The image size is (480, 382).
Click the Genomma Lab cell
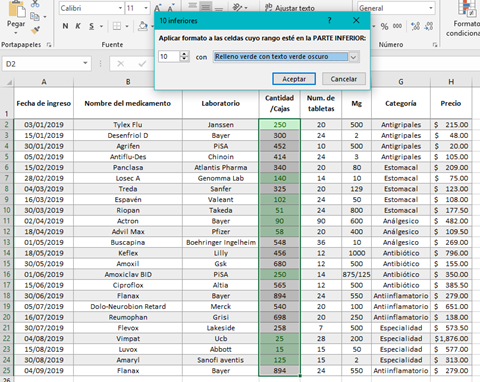tap(221, 178)
